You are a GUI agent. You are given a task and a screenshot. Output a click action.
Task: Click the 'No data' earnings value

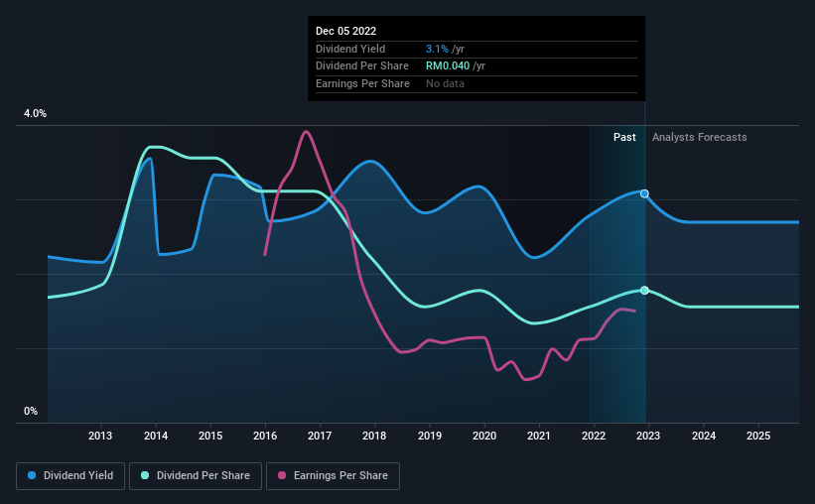tap(445, 83)
